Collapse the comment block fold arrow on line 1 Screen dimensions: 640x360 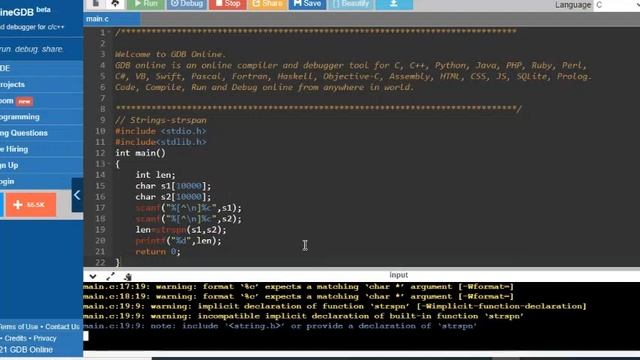pyautogui.click(x=109, y=32)
